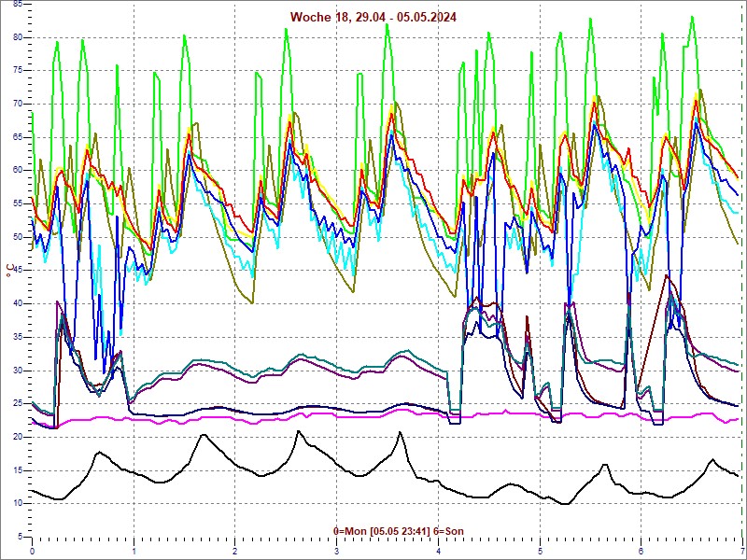Click the x-axis day label 0
Image resolution: width=747 pixels, height=560 pixels.
(32, 552)
